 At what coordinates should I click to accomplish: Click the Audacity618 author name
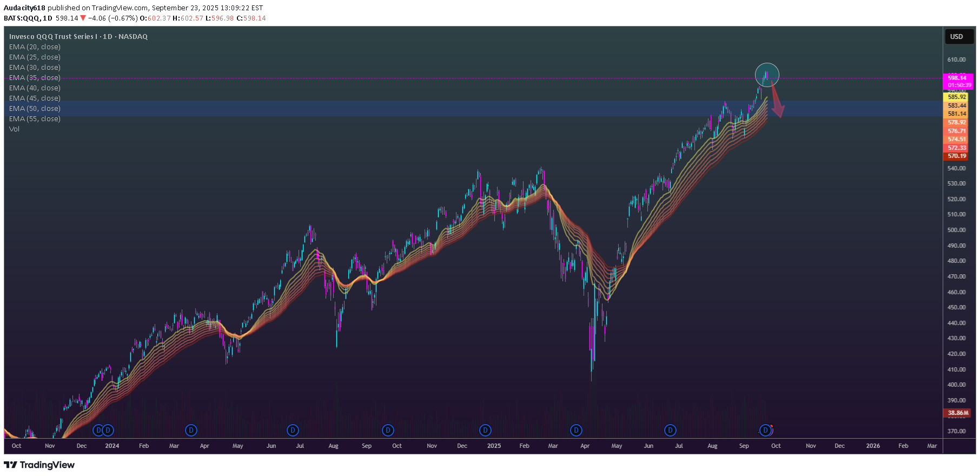click(x=24, y=8)
